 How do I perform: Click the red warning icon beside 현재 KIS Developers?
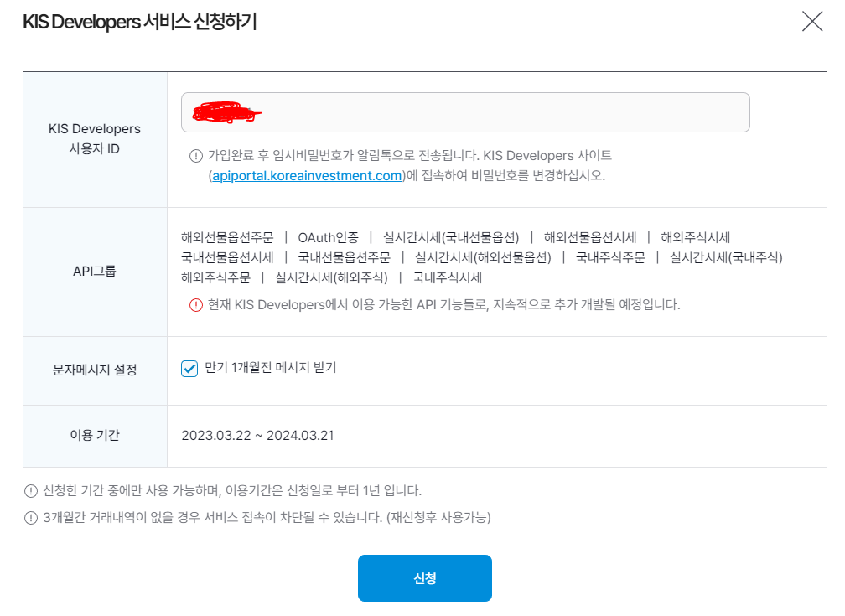click(195, 305)
